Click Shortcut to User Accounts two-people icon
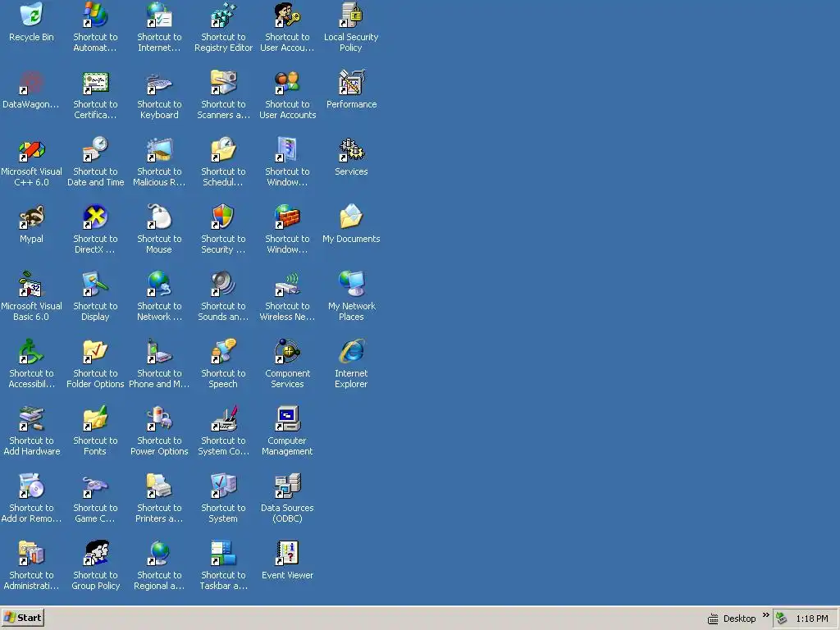 pos(287,83)
